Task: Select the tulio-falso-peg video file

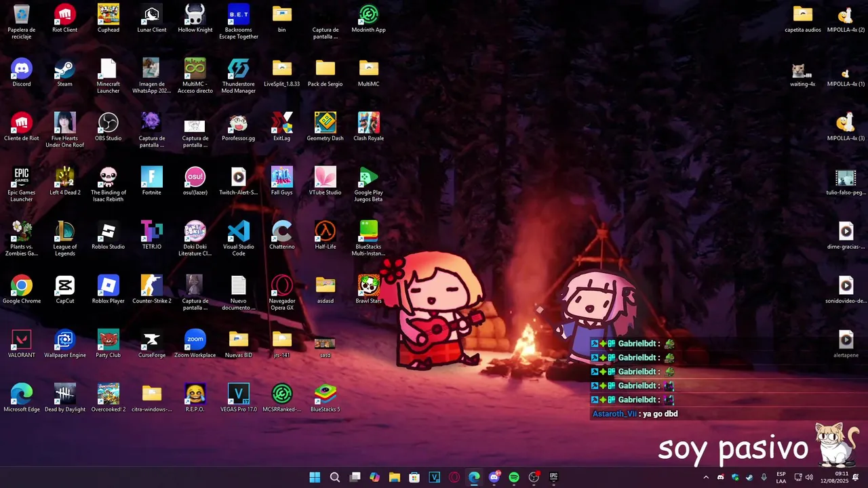Action: (x=846, y=181)
